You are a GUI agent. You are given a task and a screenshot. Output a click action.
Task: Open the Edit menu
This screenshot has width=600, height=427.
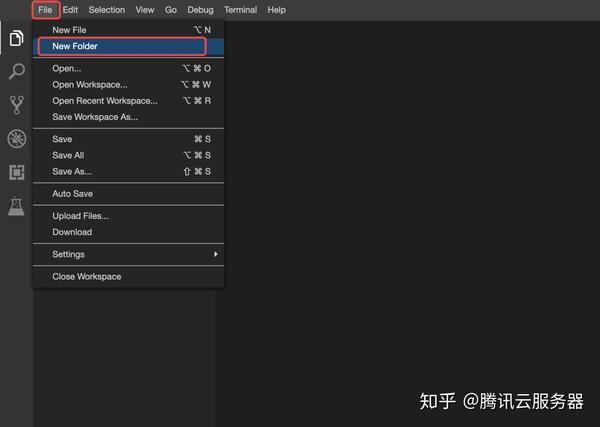(70, 10)
